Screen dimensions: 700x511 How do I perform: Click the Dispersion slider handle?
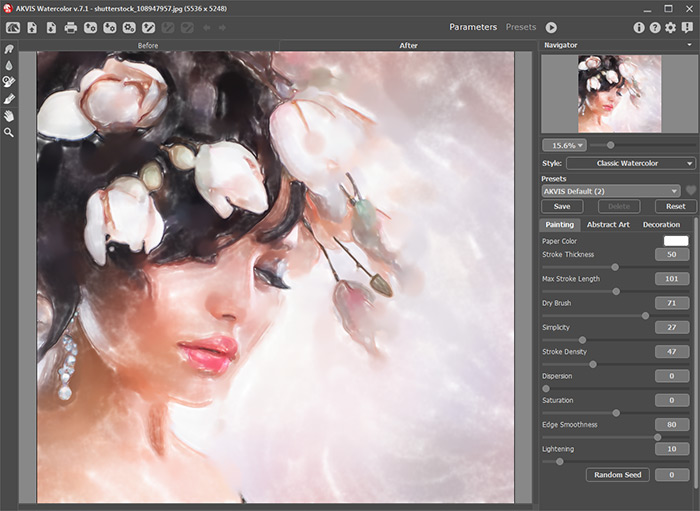(546, 389)
